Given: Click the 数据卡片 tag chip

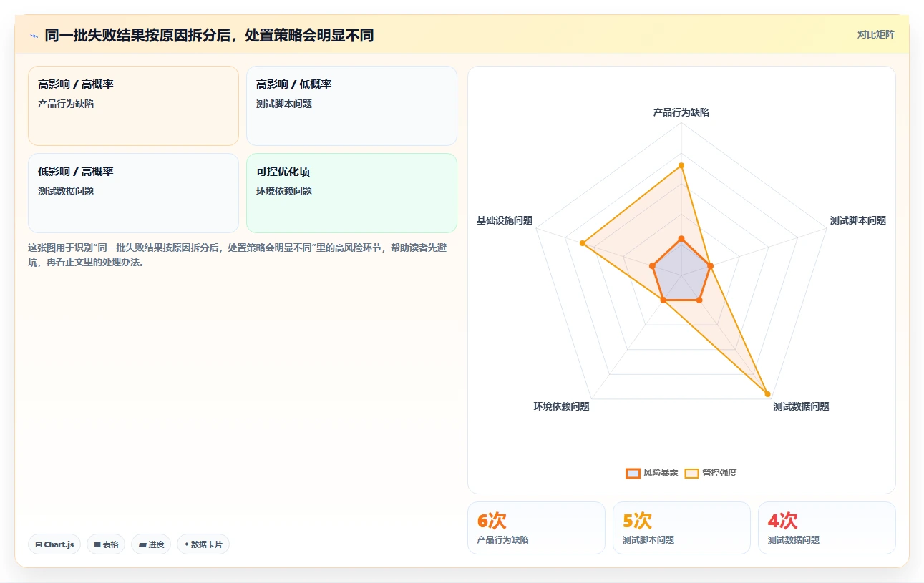Looking at the screenshot, I should coord(203,544).
